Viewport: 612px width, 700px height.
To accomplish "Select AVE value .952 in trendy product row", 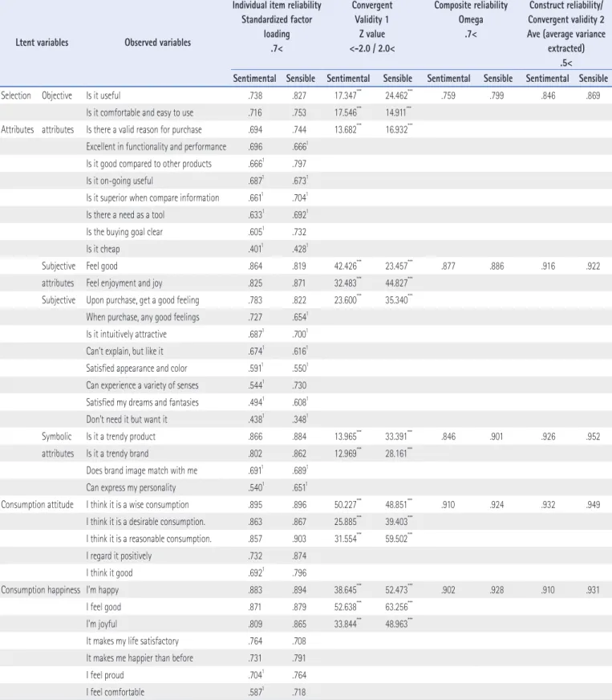I will (x=594, y=437).
